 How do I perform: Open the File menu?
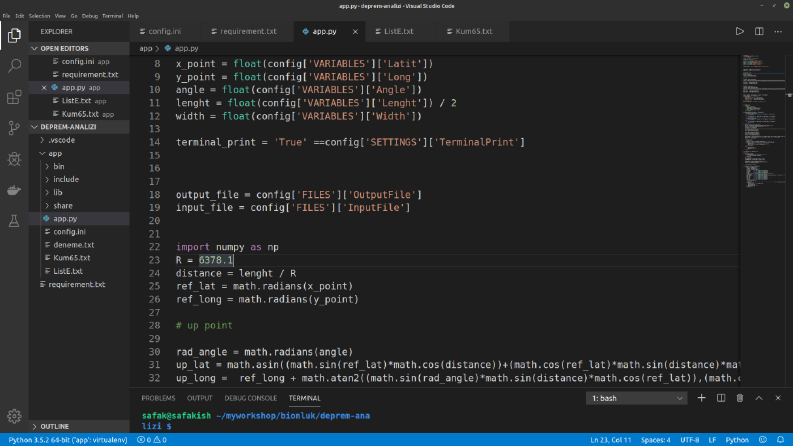click(7, 16)
